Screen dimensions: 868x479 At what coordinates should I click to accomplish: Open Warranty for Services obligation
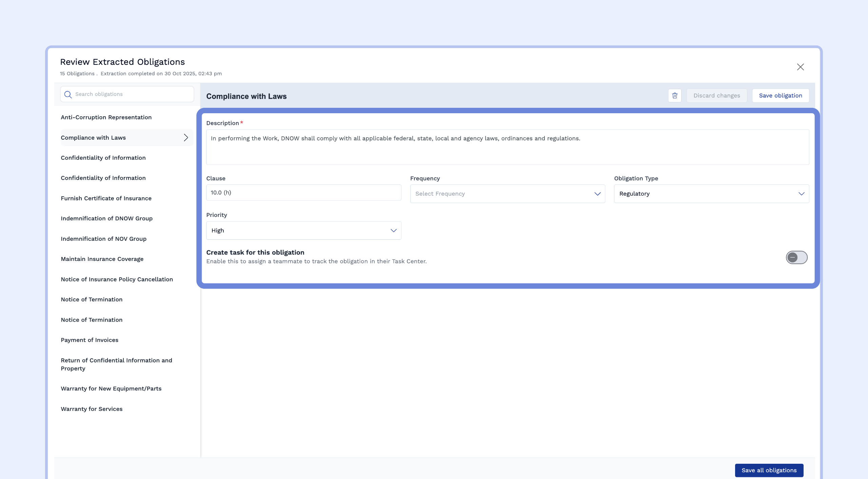92,409
